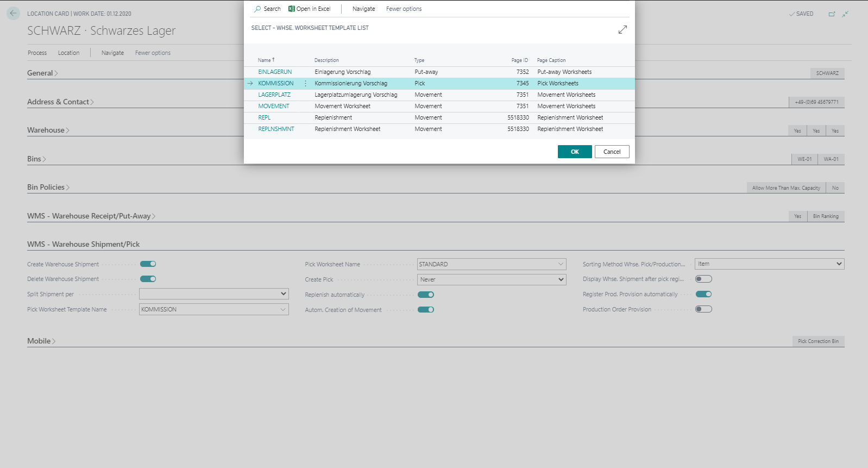Expand the Bins section
This screenshot has width=868, height=468.
pos(36,159)
